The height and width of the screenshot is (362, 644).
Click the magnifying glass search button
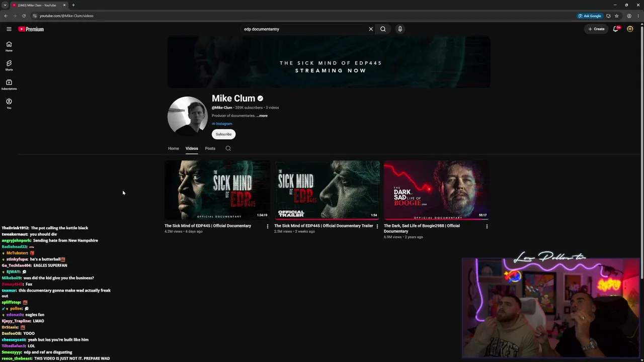(383, 29)
